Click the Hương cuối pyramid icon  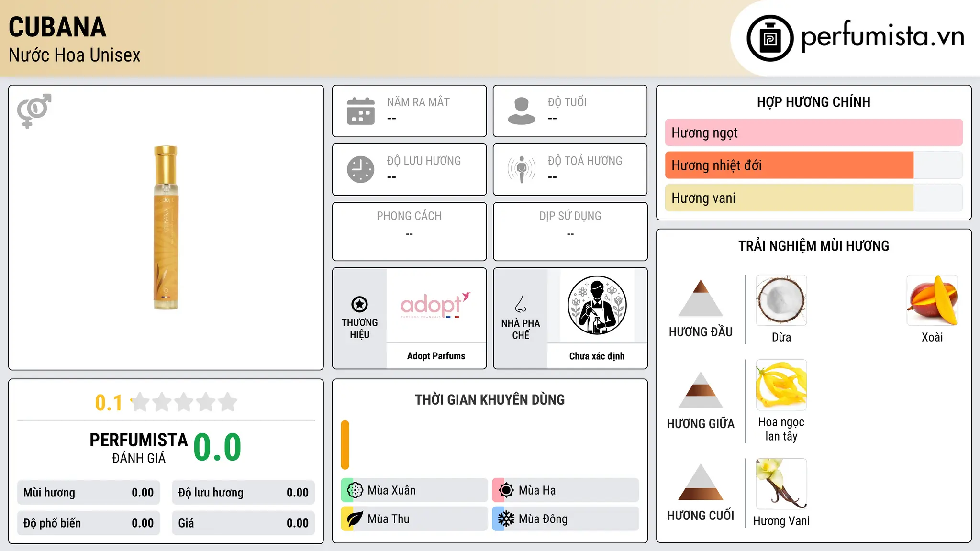701,482
